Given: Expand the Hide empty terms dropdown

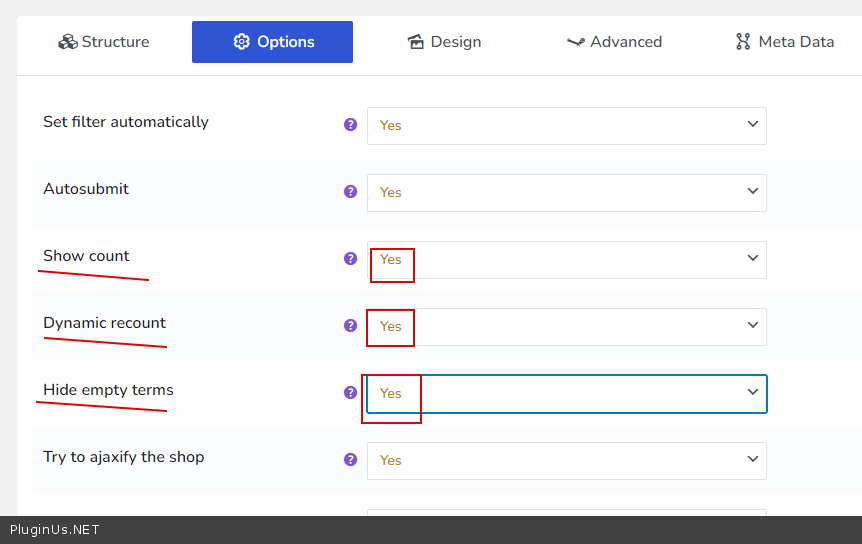Looking at the screenshot, I should pos(566,393).
